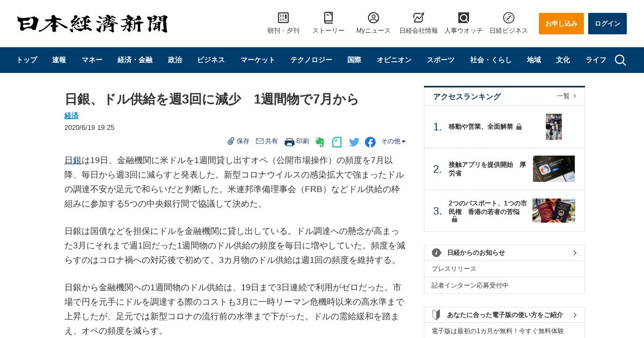Open the Myニュース profile icon

coord(374,18)
